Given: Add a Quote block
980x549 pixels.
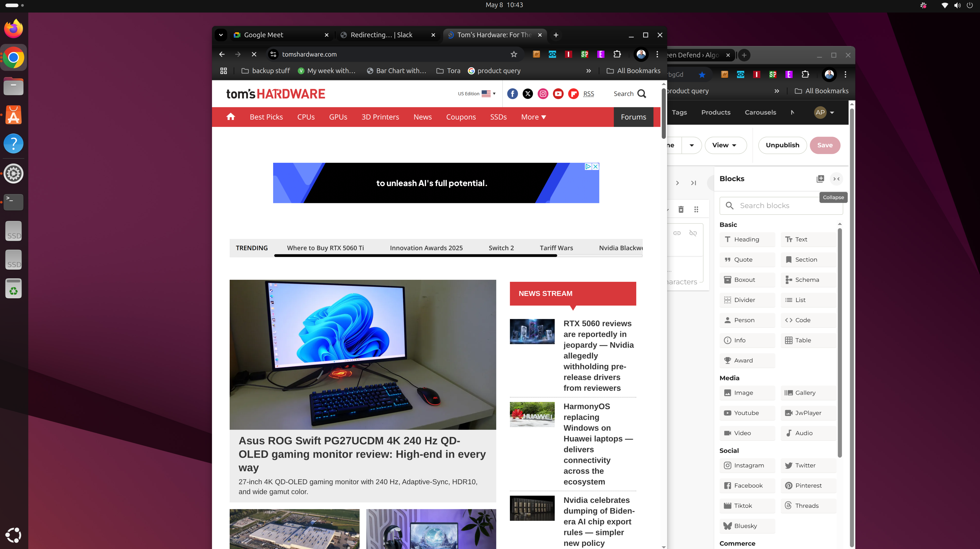Looking at the screenshot, I should [x=747, y=260].
